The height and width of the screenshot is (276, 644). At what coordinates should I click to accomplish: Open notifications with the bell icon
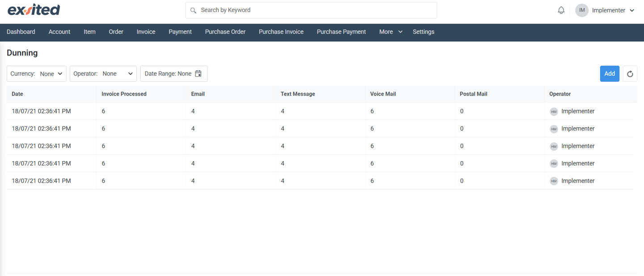pos(561,10)
